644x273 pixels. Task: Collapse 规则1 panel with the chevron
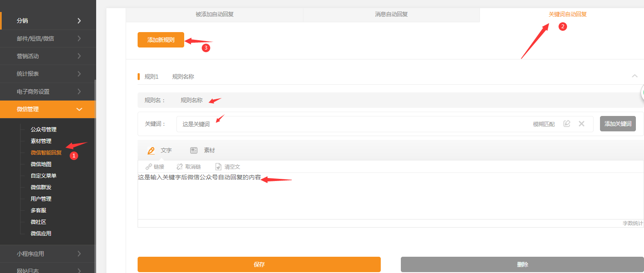click(635, 76)
